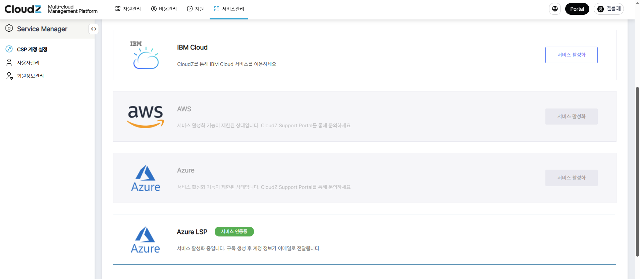The height and width of the screenshot is (279, 644).
Task: Click the Azure LSP card logo
Action: point(145,240)
